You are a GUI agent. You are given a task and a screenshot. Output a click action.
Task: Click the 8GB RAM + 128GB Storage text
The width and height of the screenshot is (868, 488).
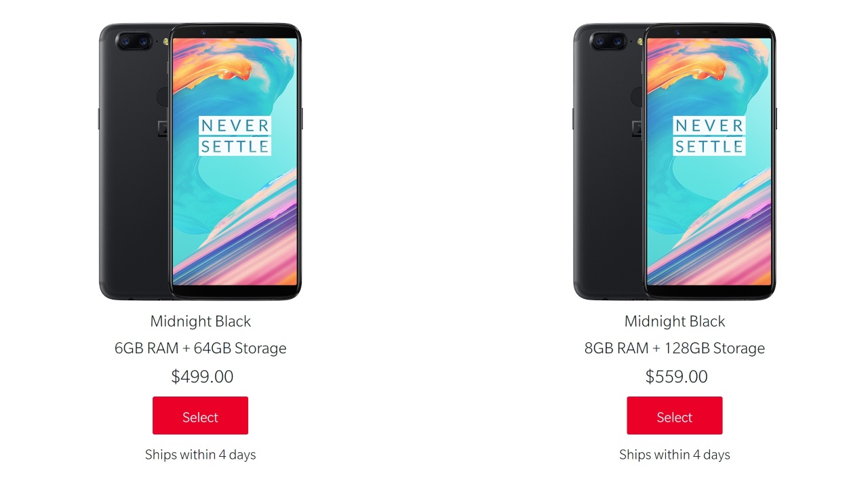click(674, 348)
